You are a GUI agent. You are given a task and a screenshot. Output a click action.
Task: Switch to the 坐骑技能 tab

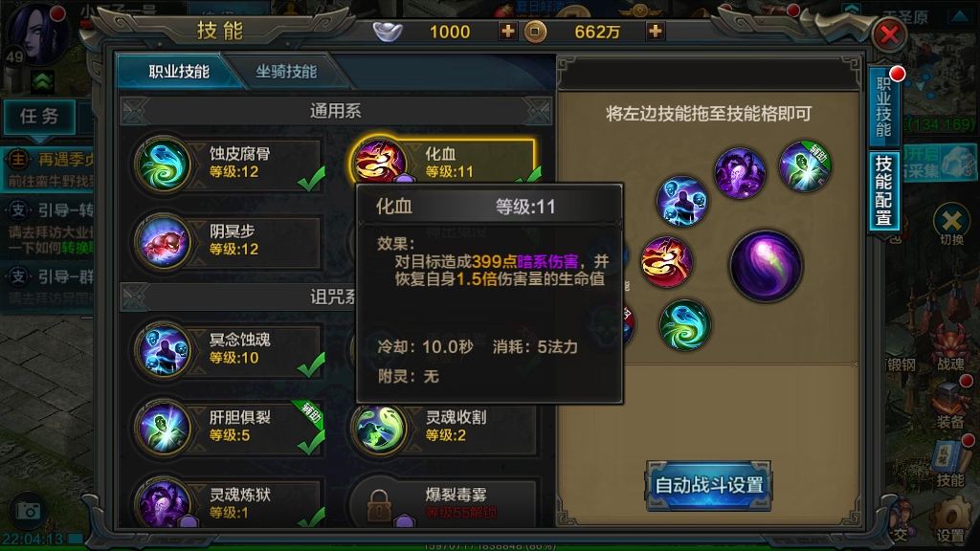coord(286,71)
